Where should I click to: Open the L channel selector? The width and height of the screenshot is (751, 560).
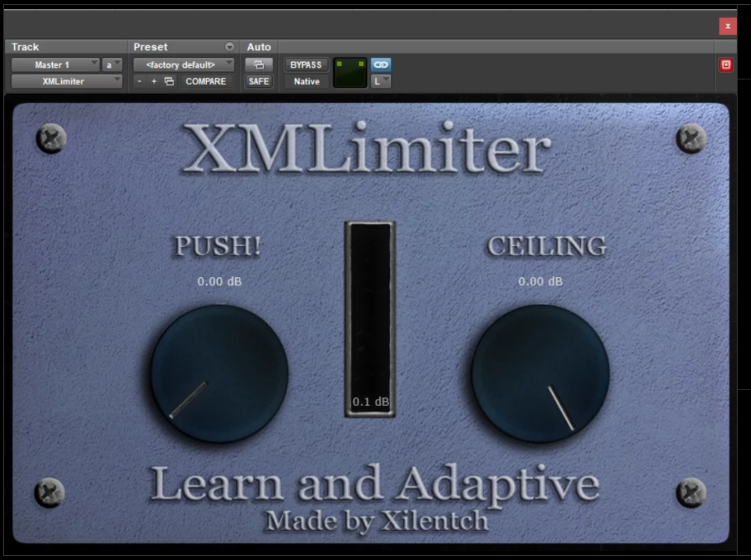(381, 81)
